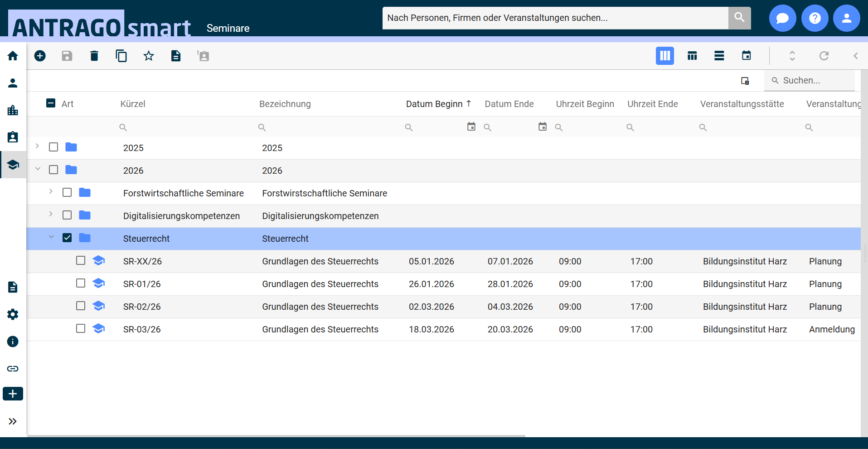Open the chat messages icon

(x=782, y=18)
